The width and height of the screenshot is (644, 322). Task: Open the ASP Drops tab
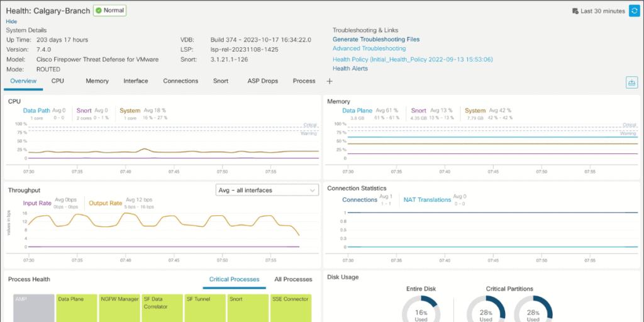point(262,81)
